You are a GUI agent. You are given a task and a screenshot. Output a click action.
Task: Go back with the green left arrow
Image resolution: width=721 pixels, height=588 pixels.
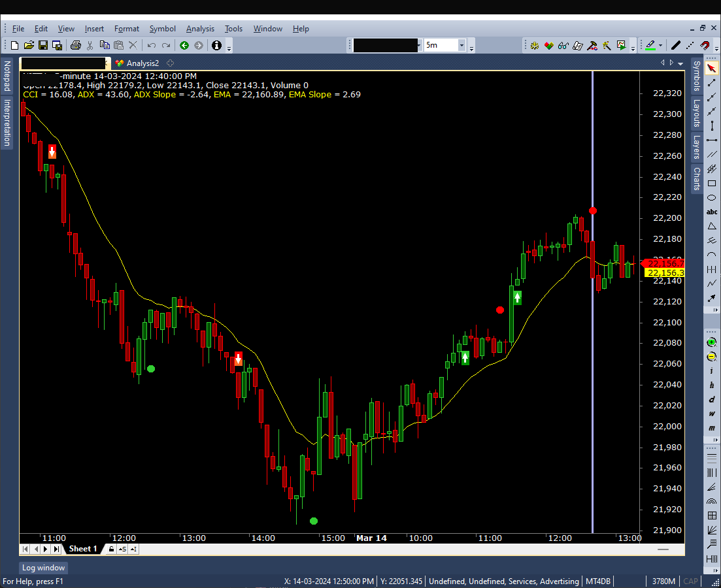[184, 45]
